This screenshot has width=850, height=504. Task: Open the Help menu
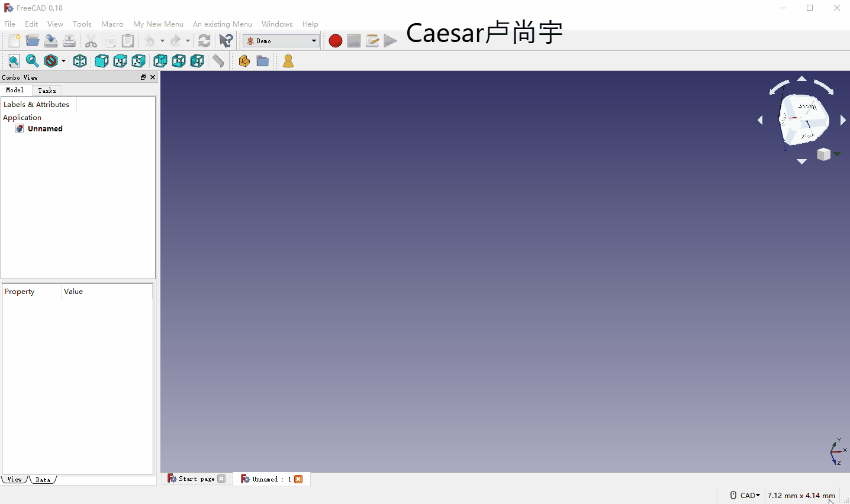tap(310, 24)
